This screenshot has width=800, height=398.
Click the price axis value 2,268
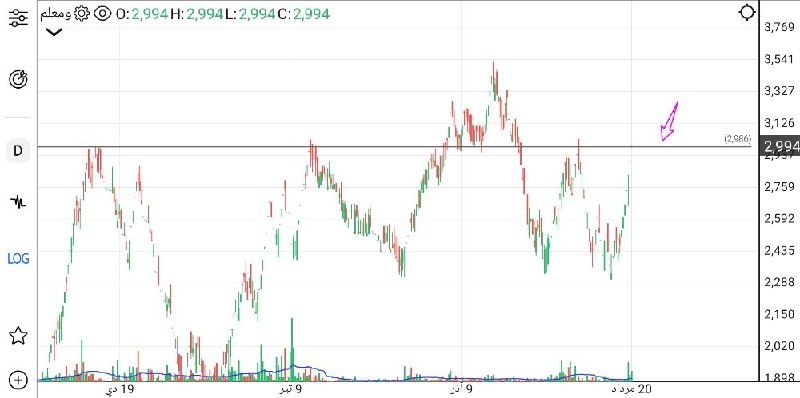(780, 282)
